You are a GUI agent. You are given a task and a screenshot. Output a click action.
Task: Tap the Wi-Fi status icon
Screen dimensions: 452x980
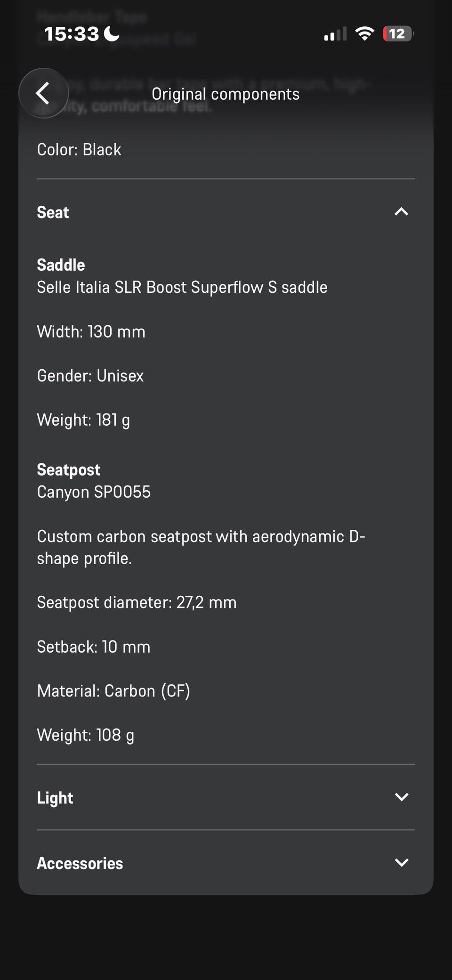[364, 33]
